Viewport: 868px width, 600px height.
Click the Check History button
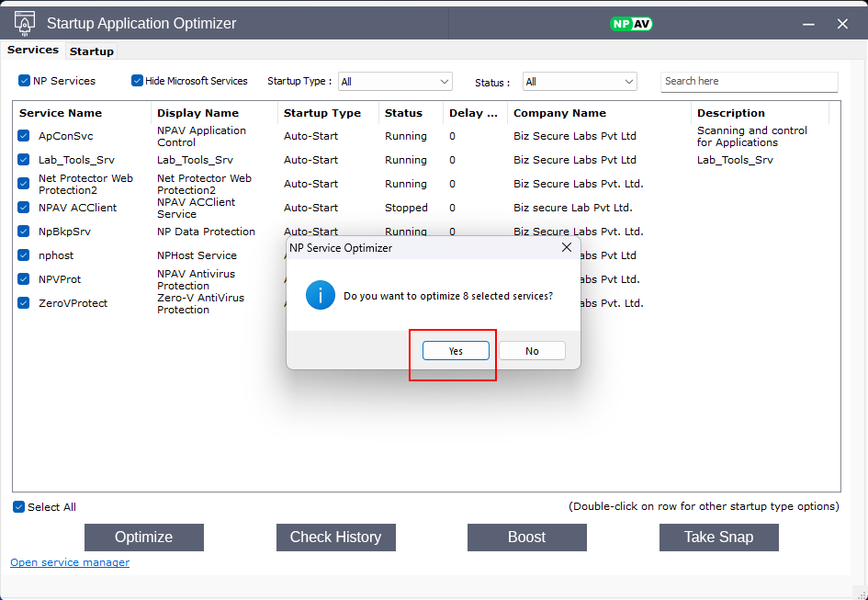pyautogui.click(x=335, y=538)
